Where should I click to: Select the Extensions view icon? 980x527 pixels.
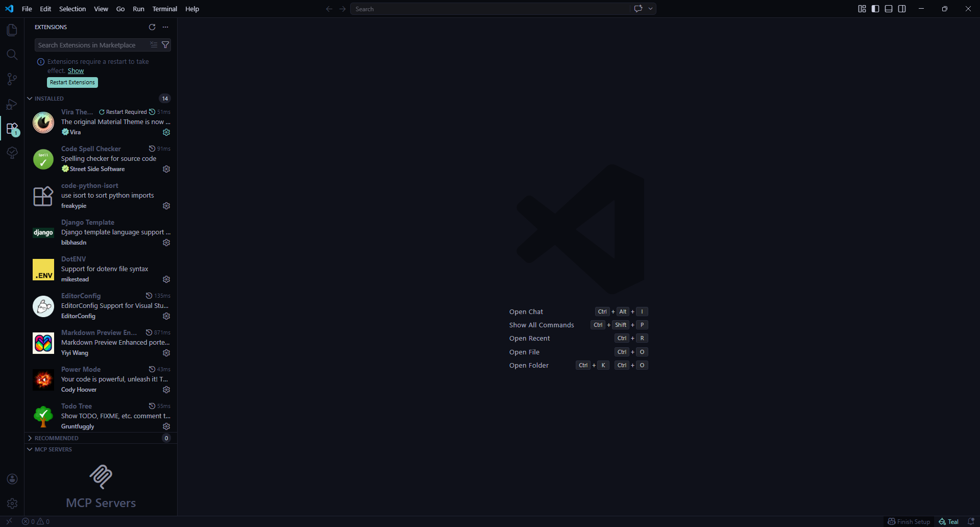(12, 128)
